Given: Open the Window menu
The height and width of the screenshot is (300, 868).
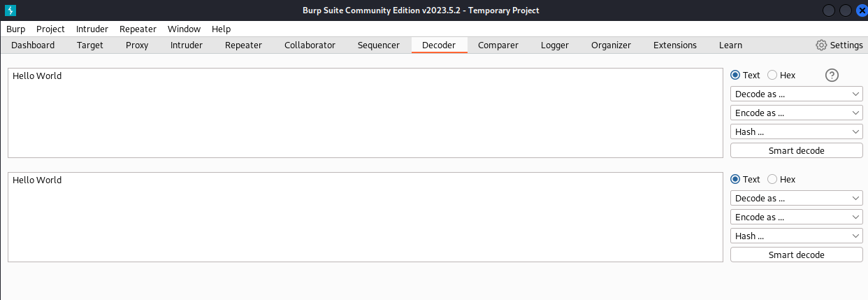Looking at the screenshot, I should point(184,29).
